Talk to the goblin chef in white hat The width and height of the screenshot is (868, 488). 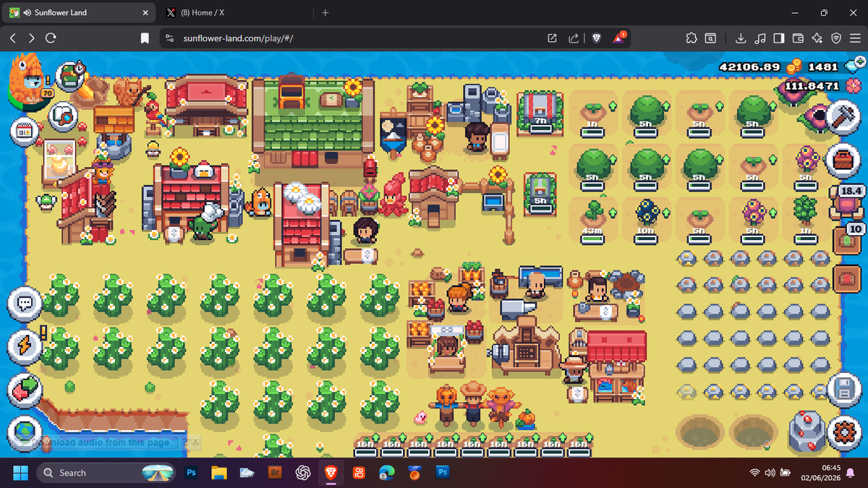205,223
